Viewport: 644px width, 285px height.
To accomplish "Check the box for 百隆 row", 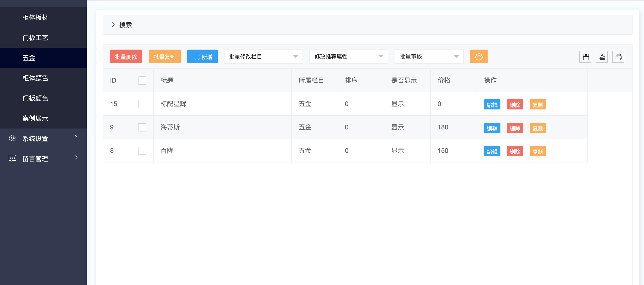I will click(142, 150).
